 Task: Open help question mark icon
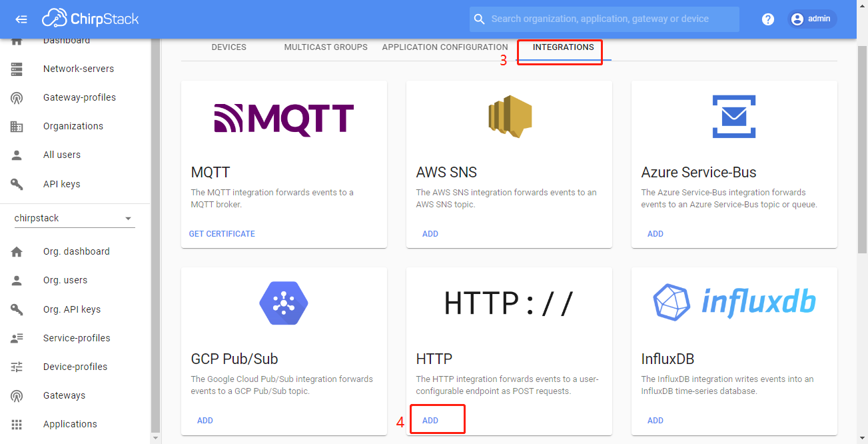tap(768, 19)
